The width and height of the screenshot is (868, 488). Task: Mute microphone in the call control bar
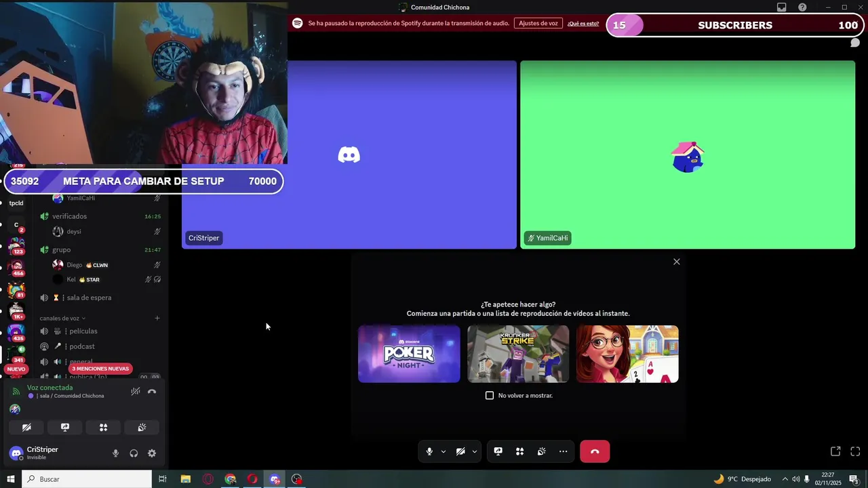pyautogui.click(x=429, y=451)
